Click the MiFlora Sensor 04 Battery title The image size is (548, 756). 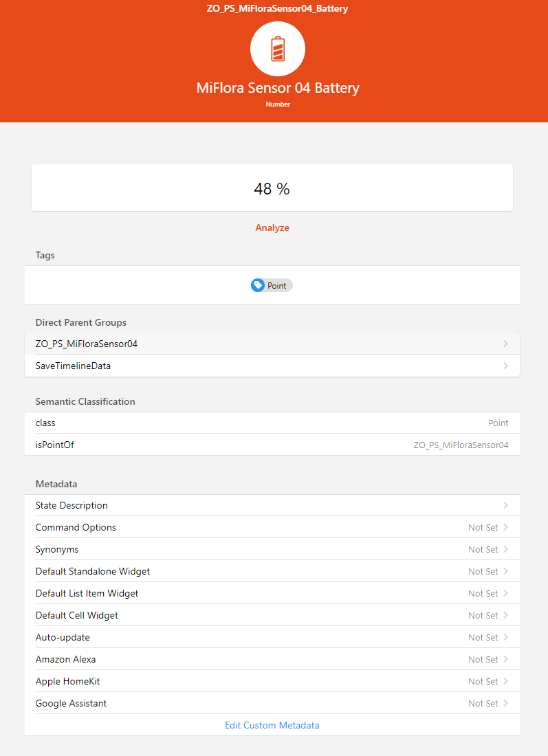click(277, 88)
